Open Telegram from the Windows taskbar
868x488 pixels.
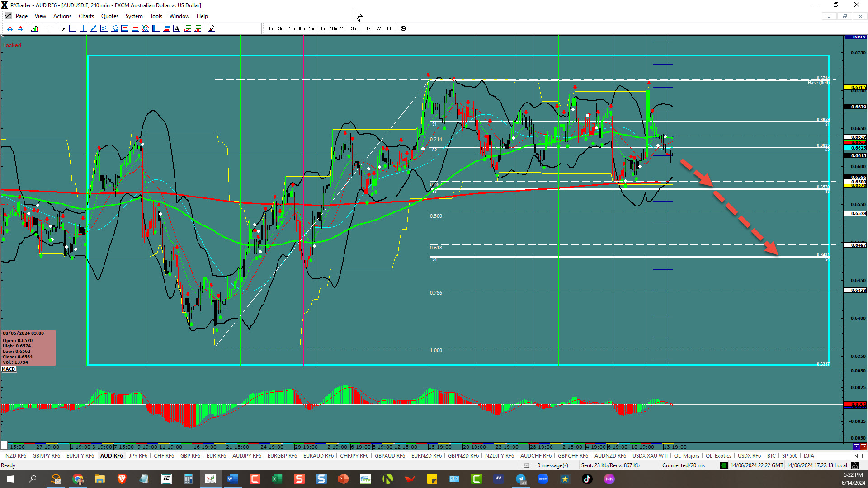[x=521, y=479]
